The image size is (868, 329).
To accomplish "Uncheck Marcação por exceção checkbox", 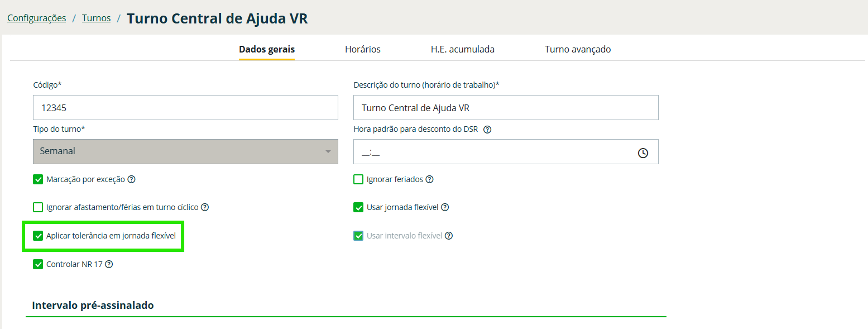I will point(38,179).
